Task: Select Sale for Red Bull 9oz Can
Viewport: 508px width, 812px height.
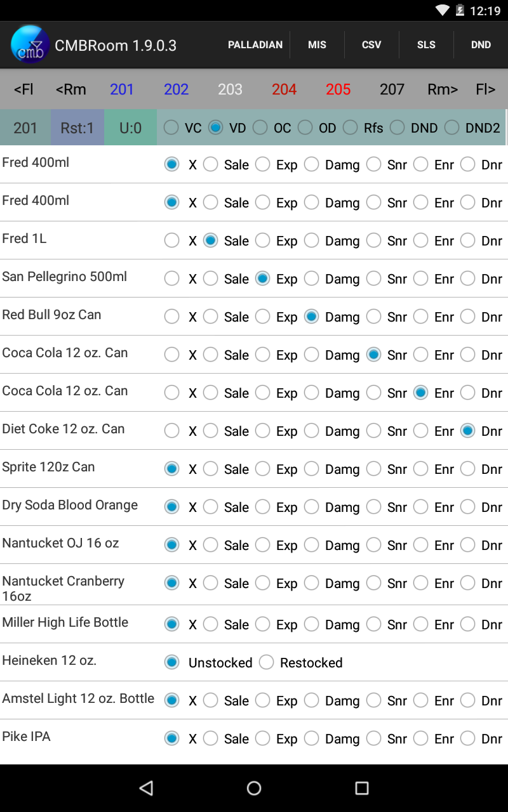Action: 211,317
